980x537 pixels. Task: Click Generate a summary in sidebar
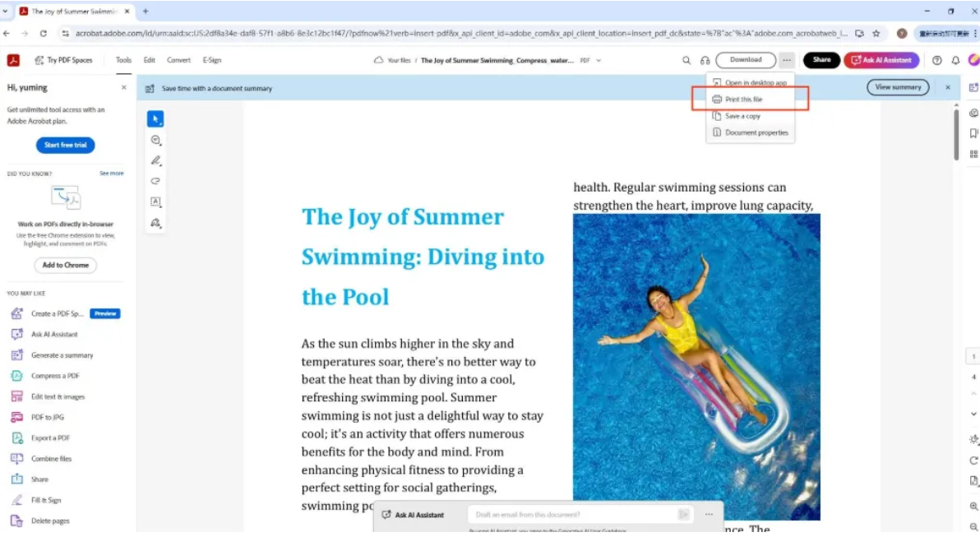tap(62, 355)
